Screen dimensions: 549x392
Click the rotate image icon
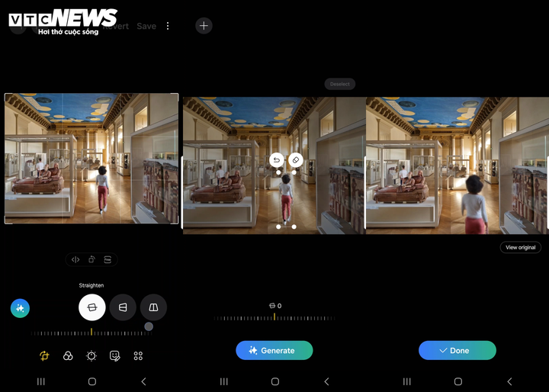91,259
